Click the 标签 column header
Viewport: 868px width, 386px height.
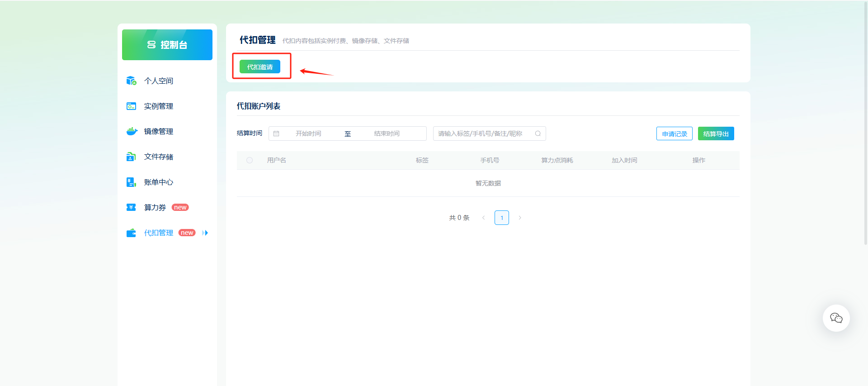tap(422, 160)
